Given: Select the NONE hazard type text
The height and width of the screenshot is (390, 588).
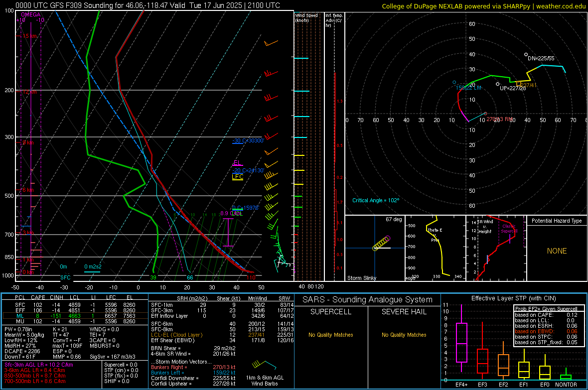Looking at the screenshot, I should (x=557, y=251).
